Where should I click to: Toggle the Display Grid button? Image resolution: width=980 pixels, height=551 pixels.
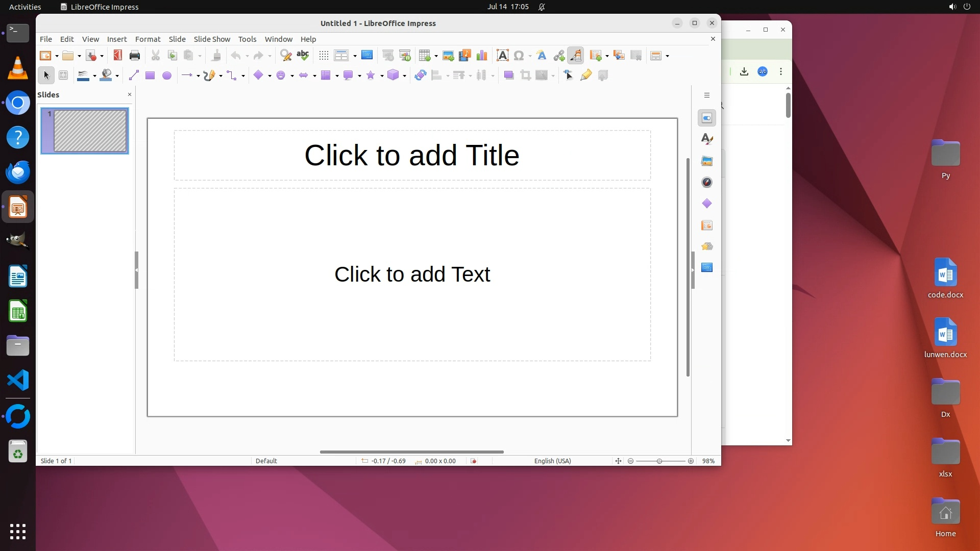coord(324,56)
